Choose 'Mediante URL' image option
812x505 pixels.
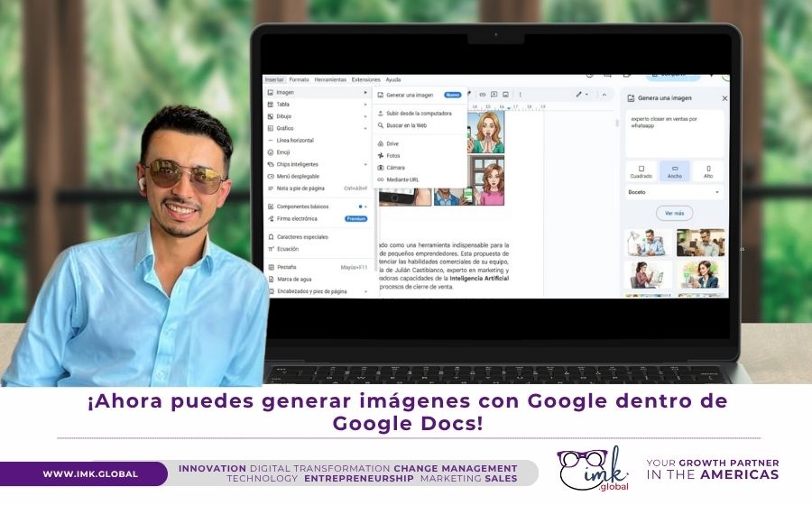tap(402, 179)
